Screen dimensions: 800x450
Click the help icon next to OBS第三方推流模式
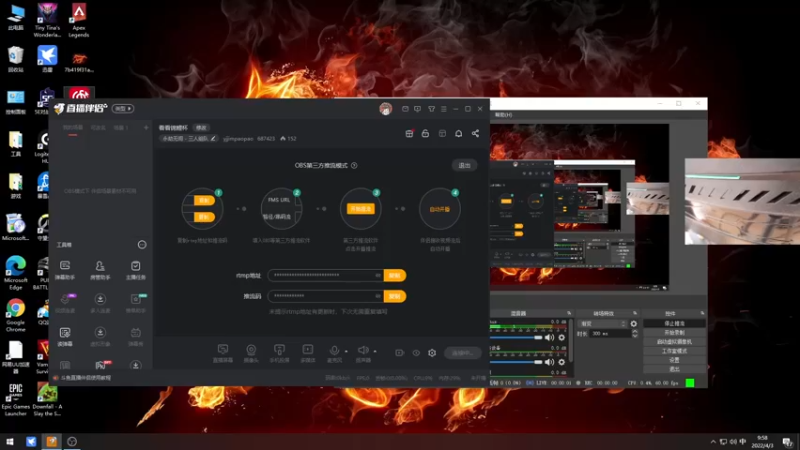(x=354, y=165)
